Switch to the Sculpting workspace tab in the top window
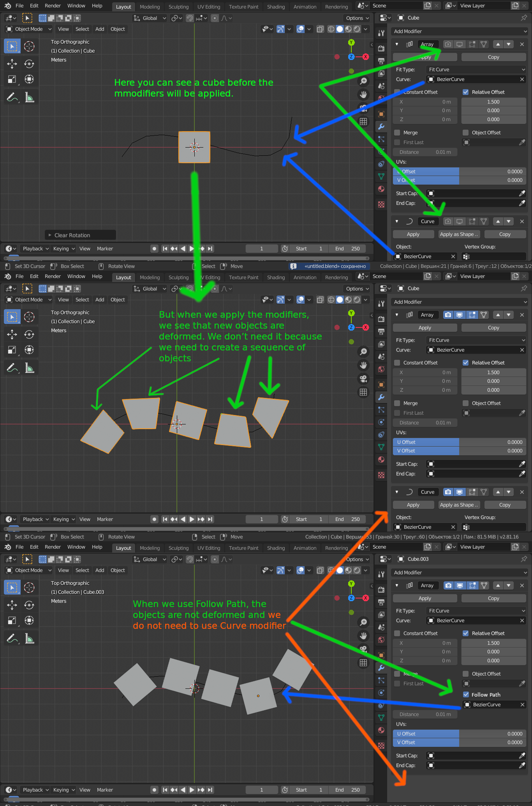 point(178,7)
